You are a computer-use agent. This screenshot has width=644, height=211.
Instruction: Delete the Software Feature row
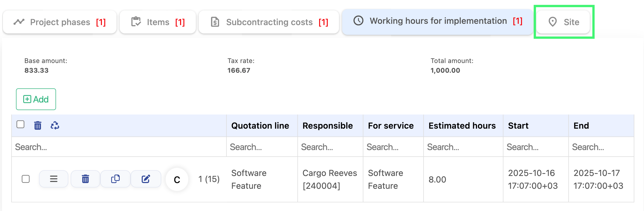[85, 179]
